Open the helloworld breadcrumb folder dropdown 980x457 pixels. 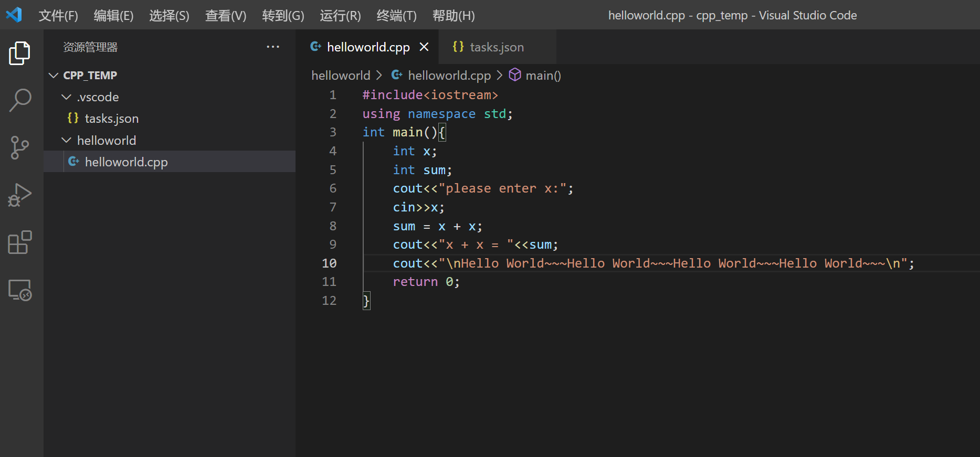pos(341,75)
